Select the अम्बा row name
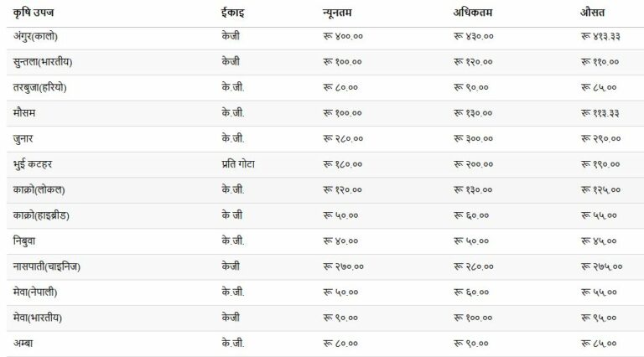This screenshot has width=644, height=357. pyautogui.click(x=24, y=344)
